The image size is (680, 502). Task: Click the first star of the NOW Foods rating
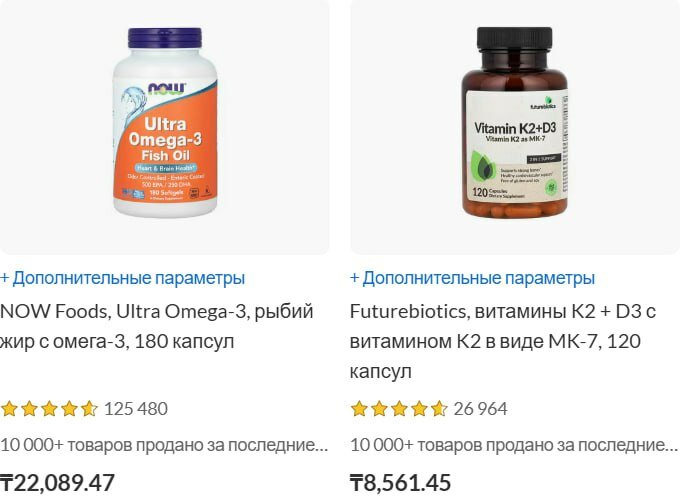tap(9, 409)
